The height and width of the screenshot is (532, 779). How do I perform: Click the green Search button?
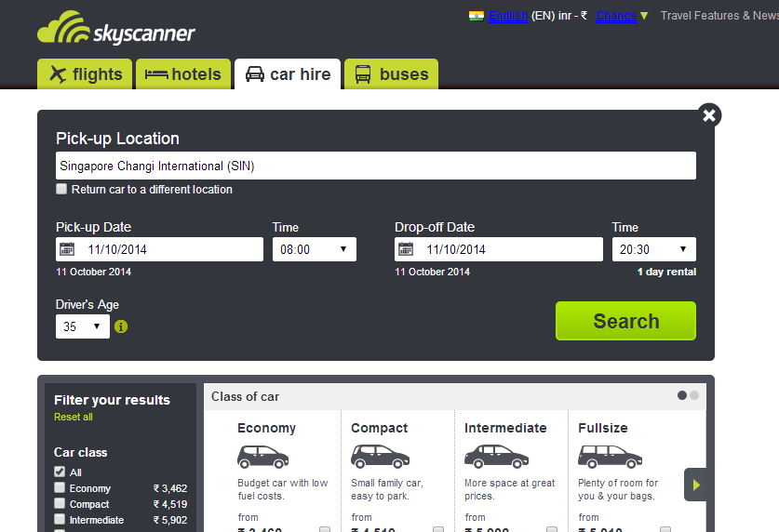(625, 321)
